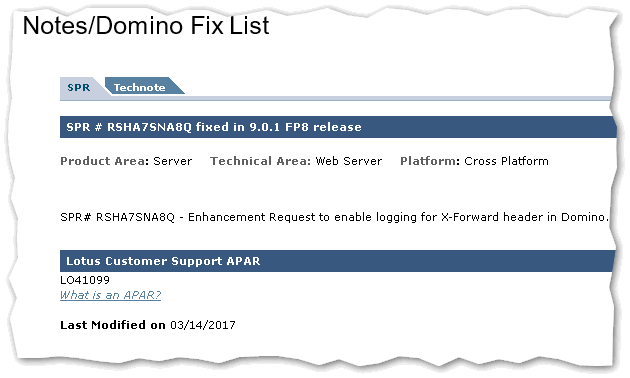Click the Cross Platform value text
The width and height of the screenshot is (630, 378).
click(x=506, y=161)
